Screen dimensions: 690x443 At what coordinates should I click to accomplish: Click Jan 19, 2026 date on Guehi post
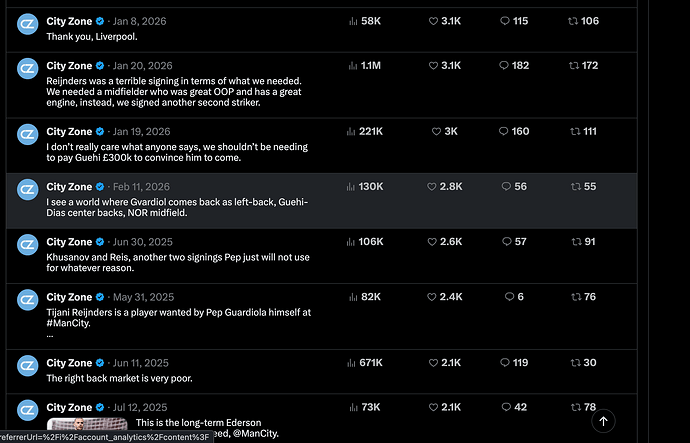coord(142,132)
